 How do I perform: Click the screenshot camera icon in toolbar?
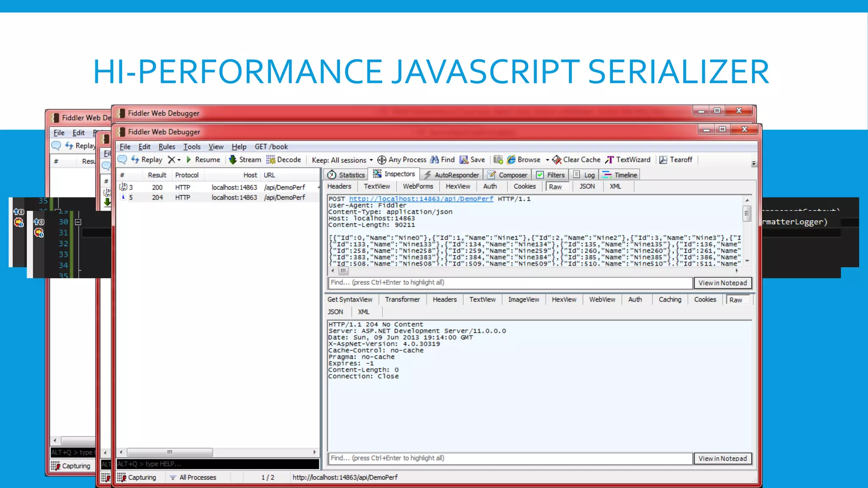(x=498, y=160)
